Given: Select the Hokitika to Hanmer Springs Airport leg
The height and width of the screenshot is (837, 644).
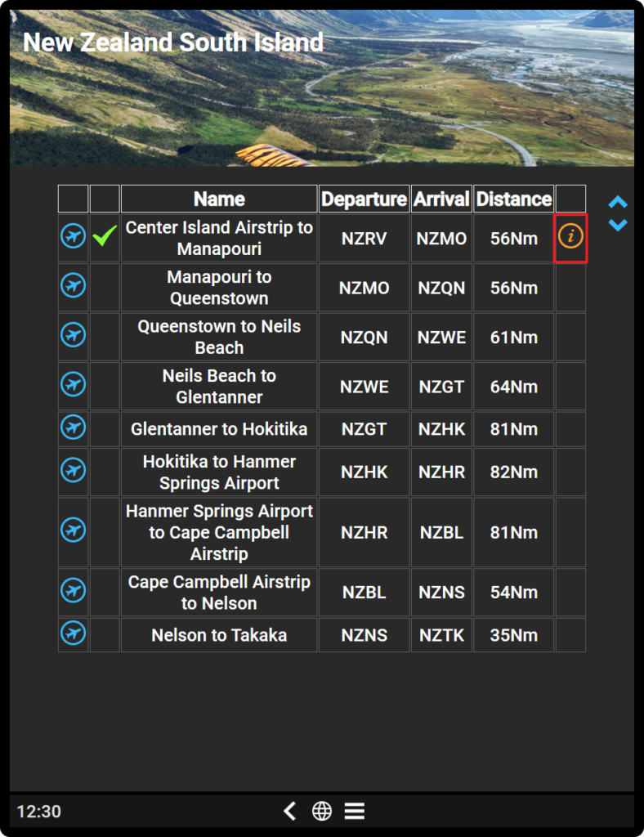Looking at the screenshot, I should (322, 472).
